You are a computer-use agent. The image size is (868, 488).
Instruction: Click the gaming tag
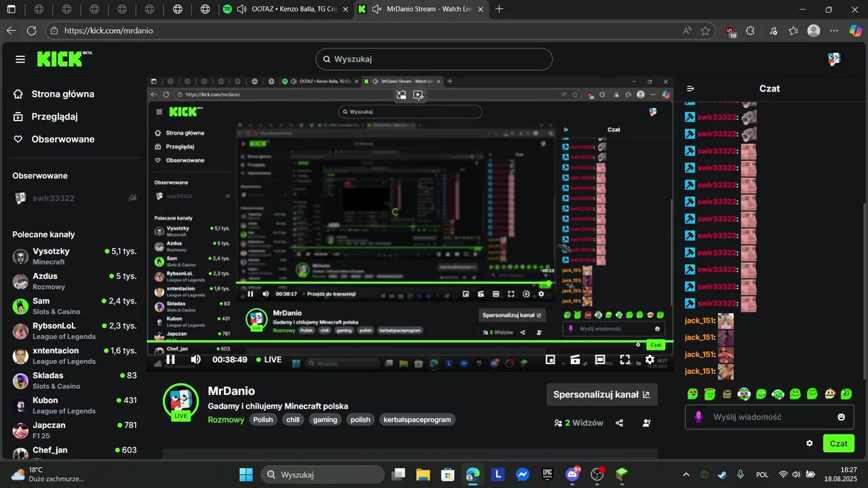[x=325, y=420]
